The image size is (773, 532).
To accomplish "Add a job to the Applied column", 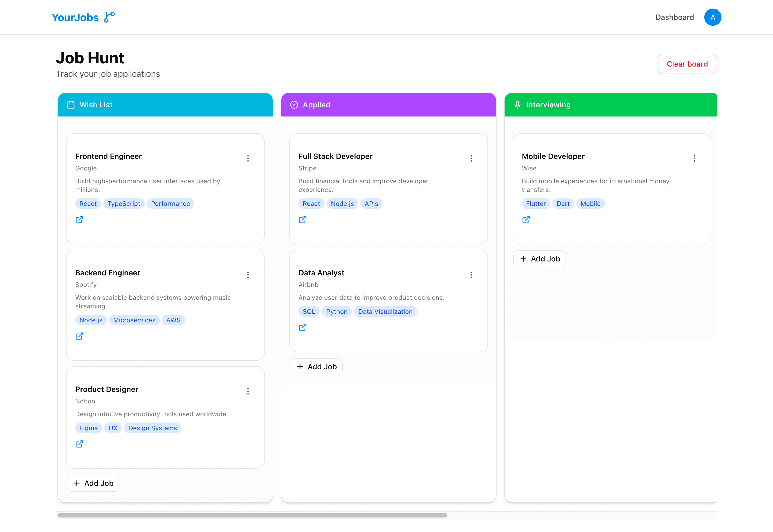I will [316, 366].
